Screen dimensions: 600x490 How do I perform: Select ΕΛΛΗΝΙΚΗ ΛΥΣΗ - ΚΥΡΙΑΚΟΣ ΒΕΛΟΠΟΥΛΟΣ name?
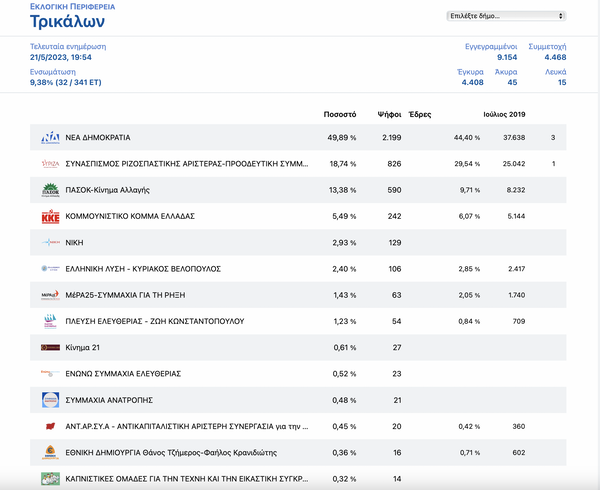click(143, 269)
